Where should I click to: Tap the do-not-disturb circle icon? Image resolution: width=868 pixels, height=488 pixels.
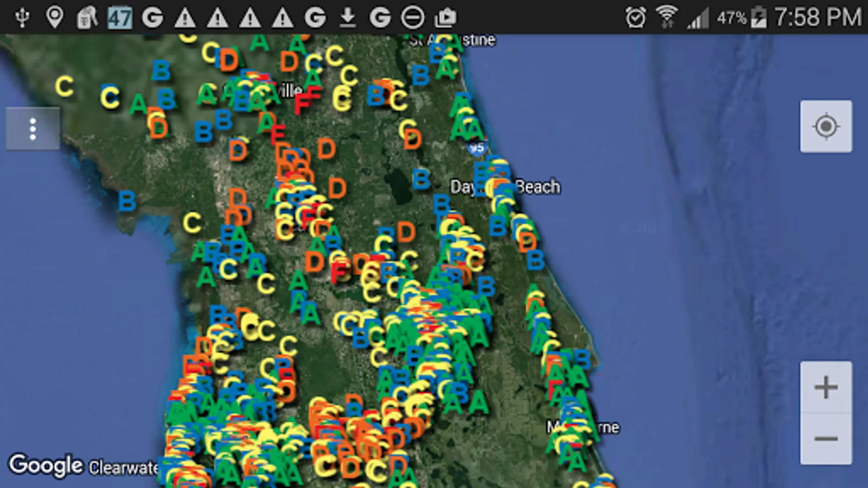click(413, 17)
